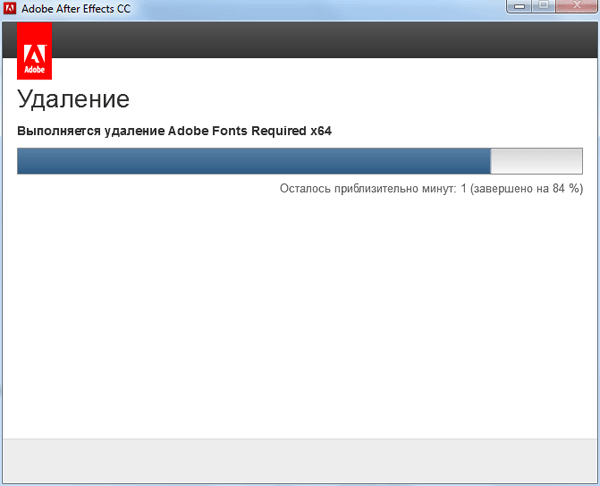This screenshot has height=486, width=600.
Task: Click the 'Adobe After Effects CC' window title
Action: click(x=76, y=8)
